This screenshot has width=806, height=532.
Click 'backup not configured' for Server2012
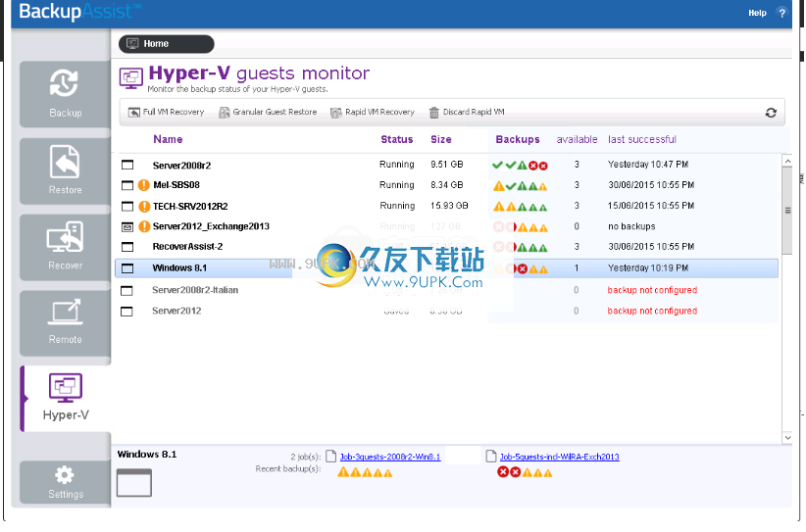652,311
